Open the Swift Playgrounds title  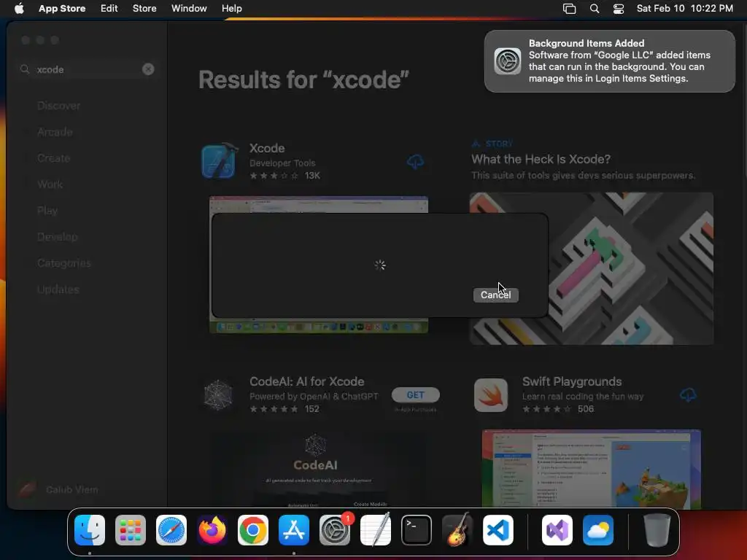pos(572,381)
